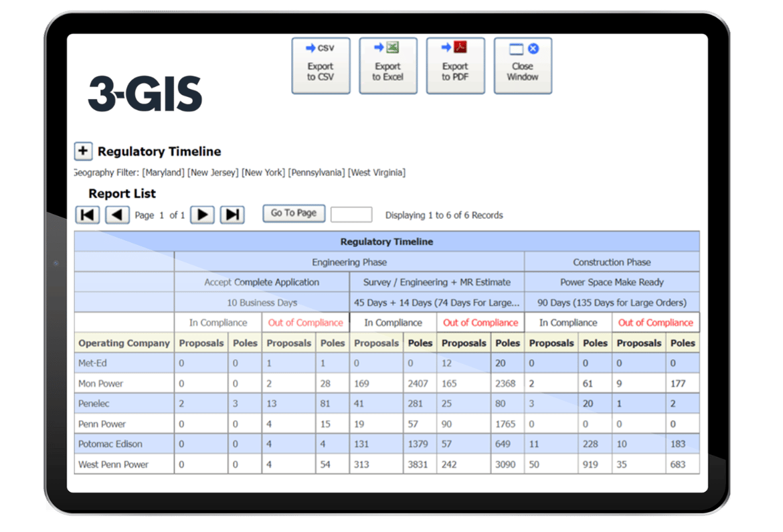Select the Penelec row name
Screen dimensions: 783x532
tap(94, 404)
